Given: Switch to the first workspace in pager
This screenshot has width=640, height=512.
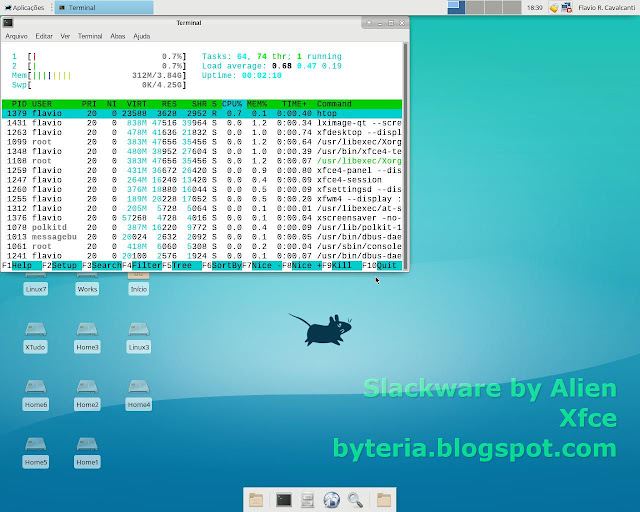Looking at the screenshot, I should click(x=456, y=7).
